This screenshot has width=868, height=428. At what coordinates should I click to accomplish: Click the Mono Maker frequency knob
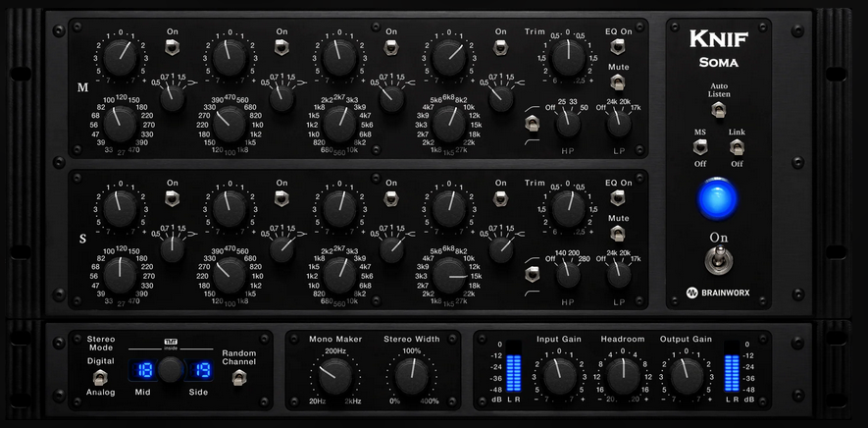[334, 376]
